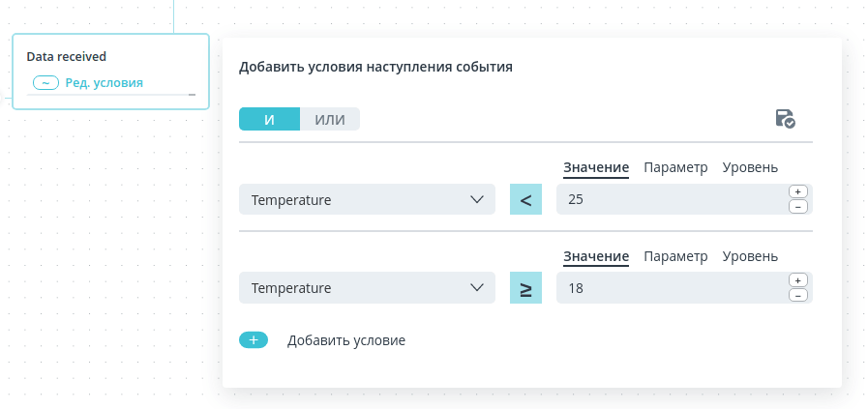Open the second Temperature dropdown
The width and height of the screenshot is (868, 409).
[367, 288]
